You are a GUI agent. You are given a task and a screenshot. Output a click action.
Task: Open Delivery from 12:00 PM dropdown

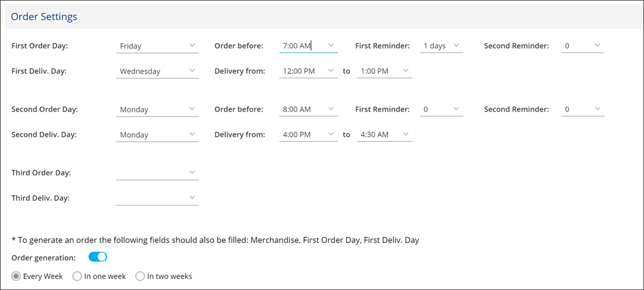[308, 71]
